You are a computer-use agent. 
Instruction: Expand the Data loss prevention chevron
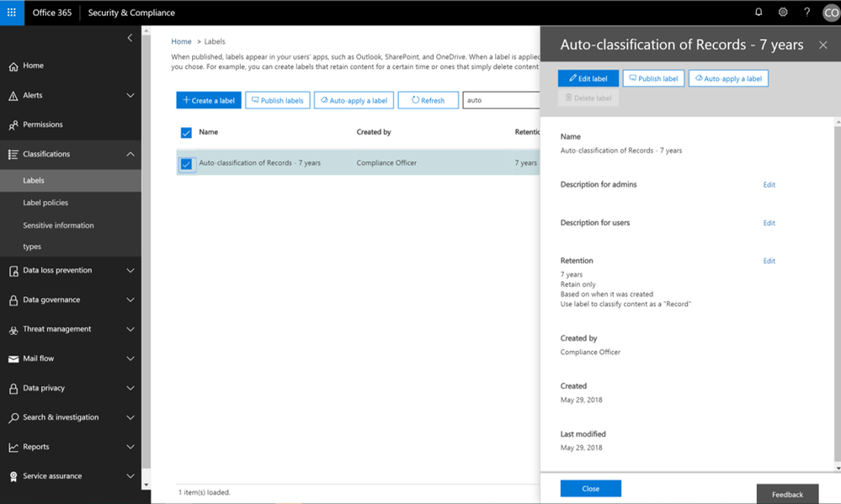tap(130, 271)
